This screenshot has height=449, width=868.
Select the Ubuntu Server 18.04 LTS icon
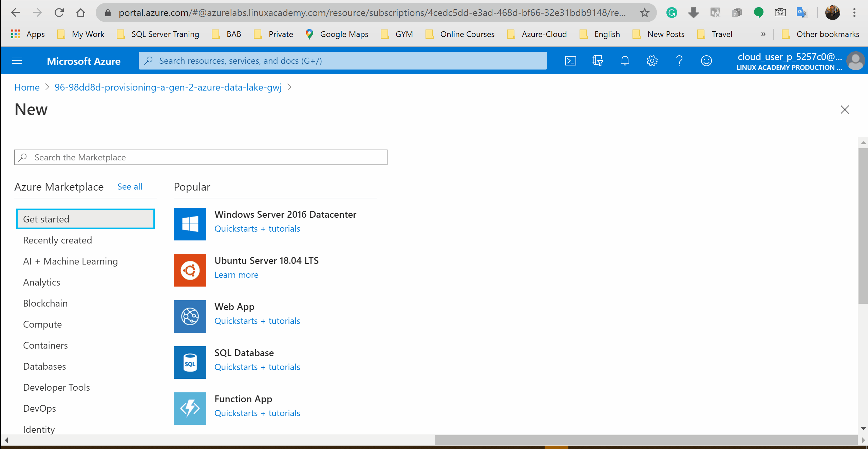pyautogui.click(x=189, y=270)
